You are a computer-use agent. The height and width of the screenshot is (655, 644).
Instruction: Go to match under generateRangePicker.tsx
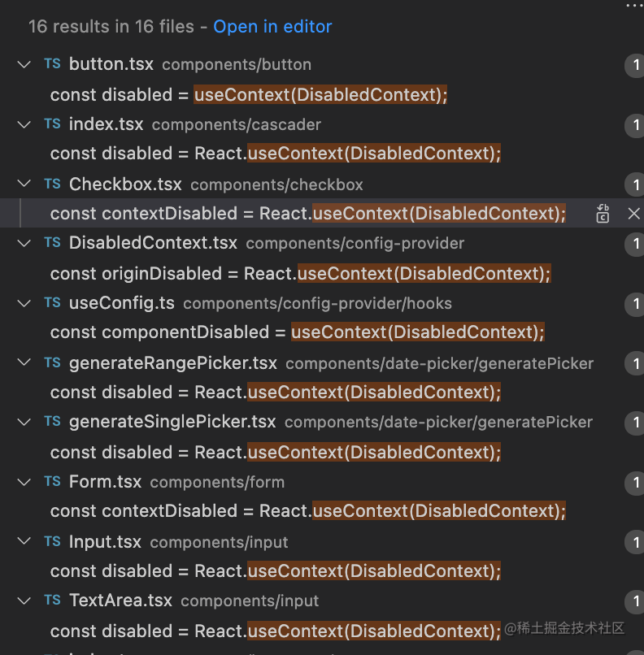[x=276, y=393]
